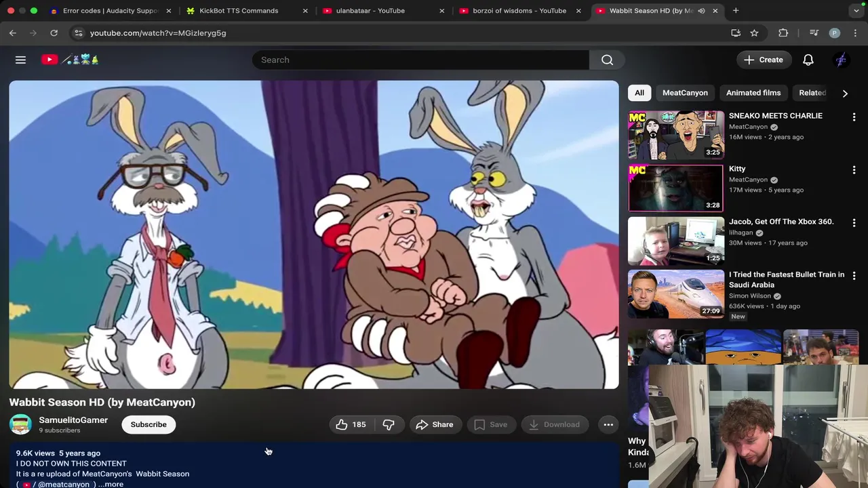
Task: Open the account avatar menu
Action: click(841, 60)
